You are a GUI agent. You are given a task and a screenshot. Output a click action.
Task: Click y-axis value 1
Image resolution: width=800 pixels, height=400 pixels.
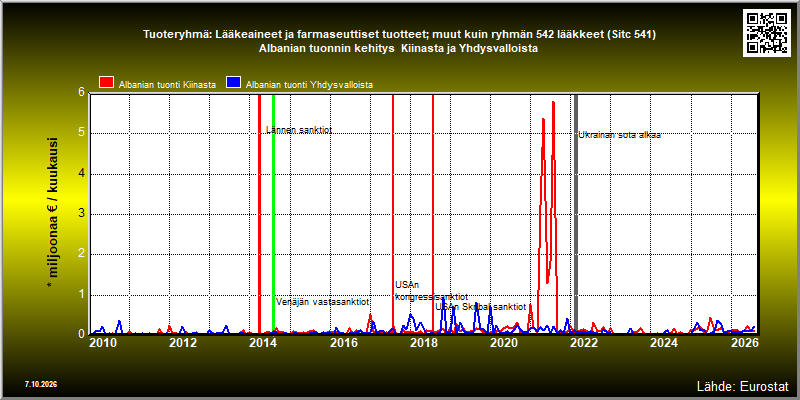(81, 295)
